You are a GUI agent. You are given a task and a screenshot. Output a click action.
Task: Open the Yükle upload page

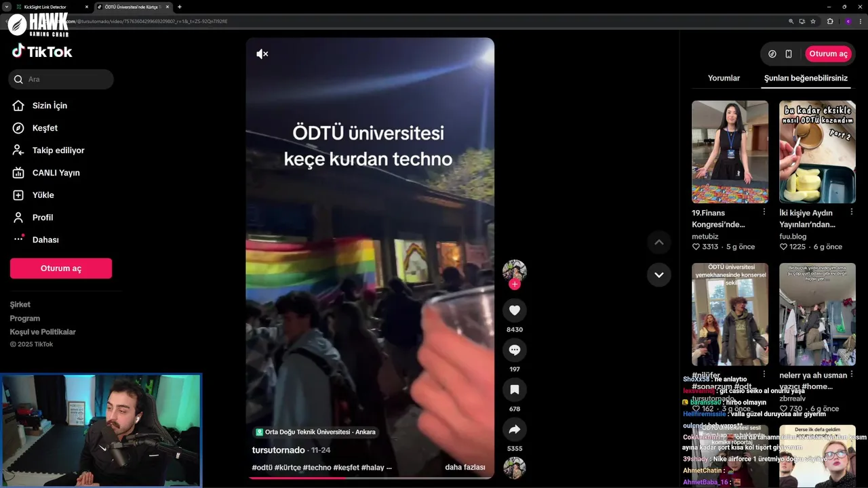tap(43, 195)
